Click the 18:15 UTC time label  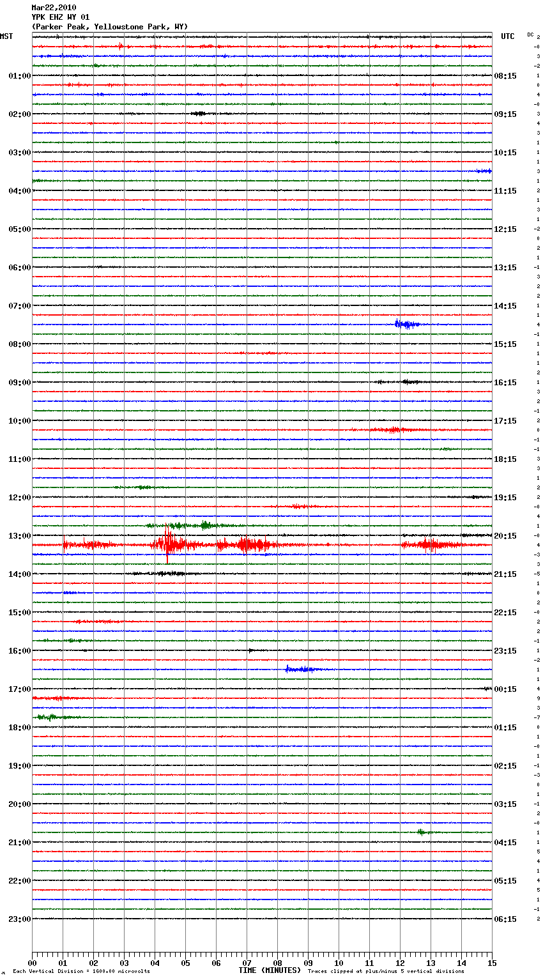click(x=505, y=459)
